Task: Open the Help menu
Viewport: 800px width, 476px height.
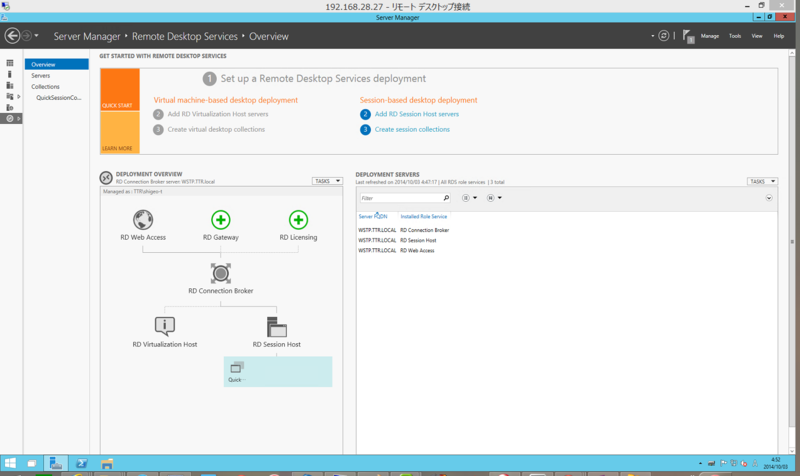Action: (779, 36)
